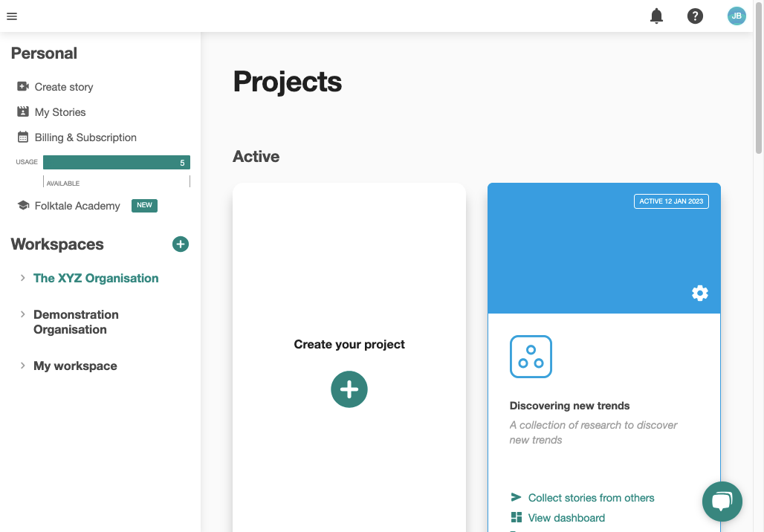Viewport: 764px width, 532px height.
Task: Click the blue project header banner
Action: (x=603, y=248)
